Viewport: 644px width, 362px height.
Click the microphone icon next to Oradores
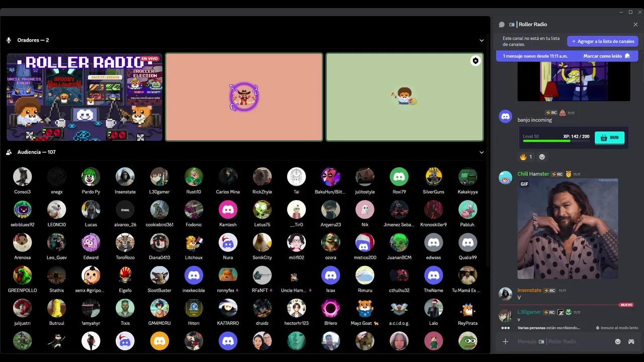[x=9, y=40]
